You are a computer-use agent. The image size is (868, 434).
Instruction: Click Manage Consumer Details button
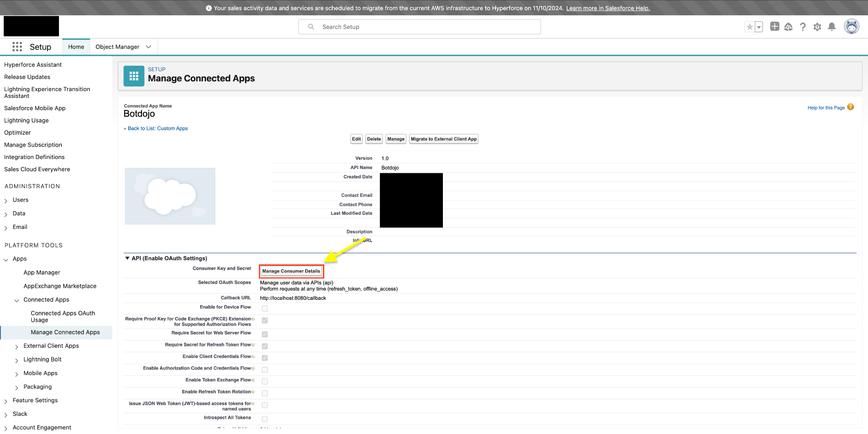(291, 271)
